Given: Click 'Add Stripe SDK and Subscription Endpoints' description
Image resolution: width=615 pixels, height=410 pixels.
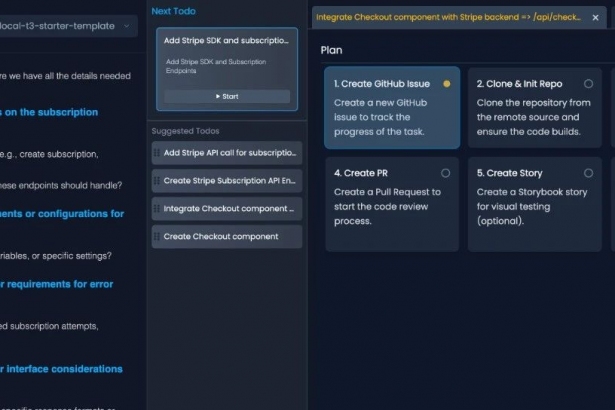Looking at the screenshot, I should click(216, 66).
